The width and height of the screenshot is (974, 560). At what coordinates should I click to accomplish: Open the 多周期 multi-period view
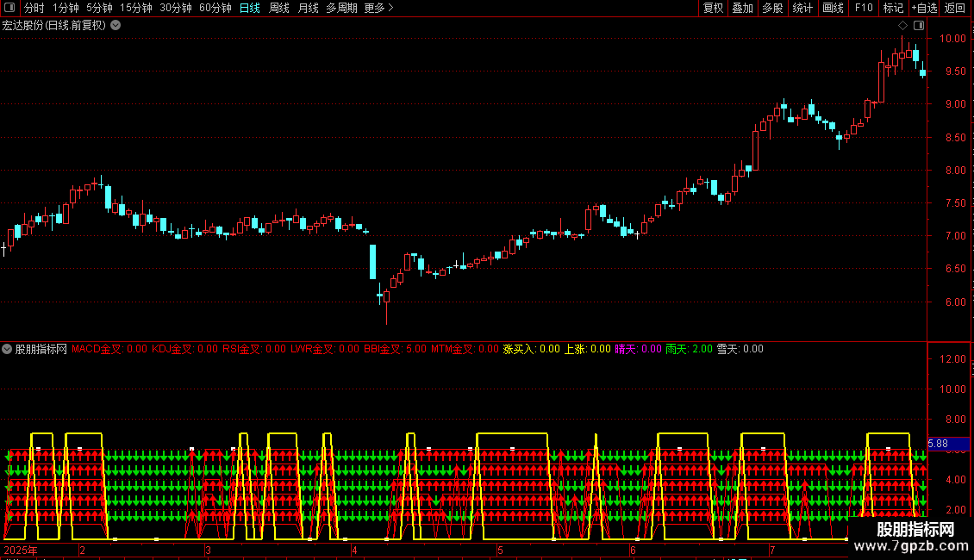pyautogui.click(x=341, y=8)
